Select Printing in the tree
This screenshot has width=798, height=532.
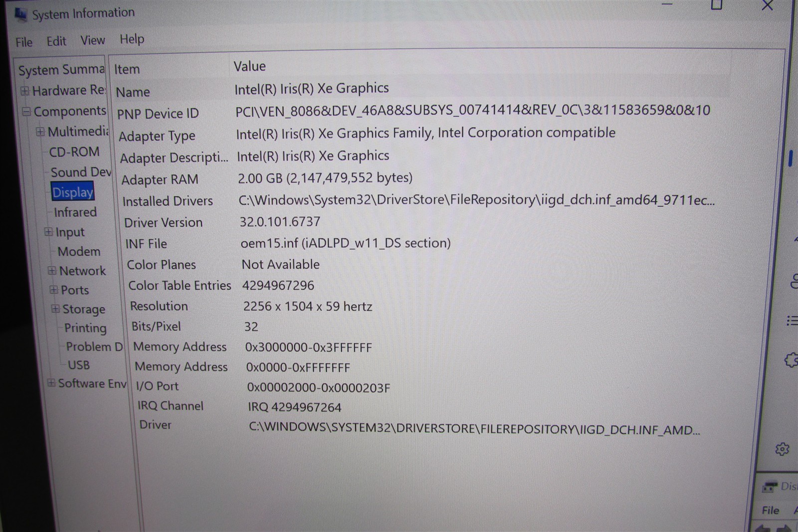pos(85,328)
